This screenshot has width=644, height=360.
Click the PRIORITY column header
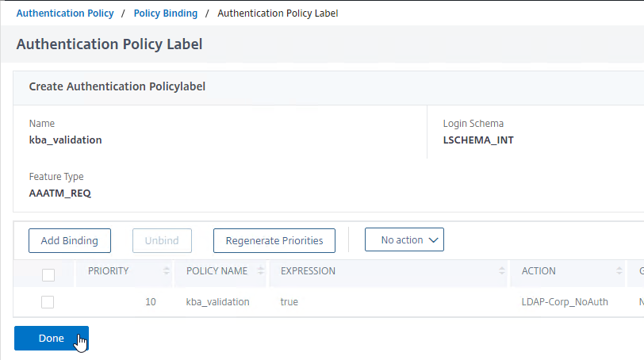click(109, 271)
